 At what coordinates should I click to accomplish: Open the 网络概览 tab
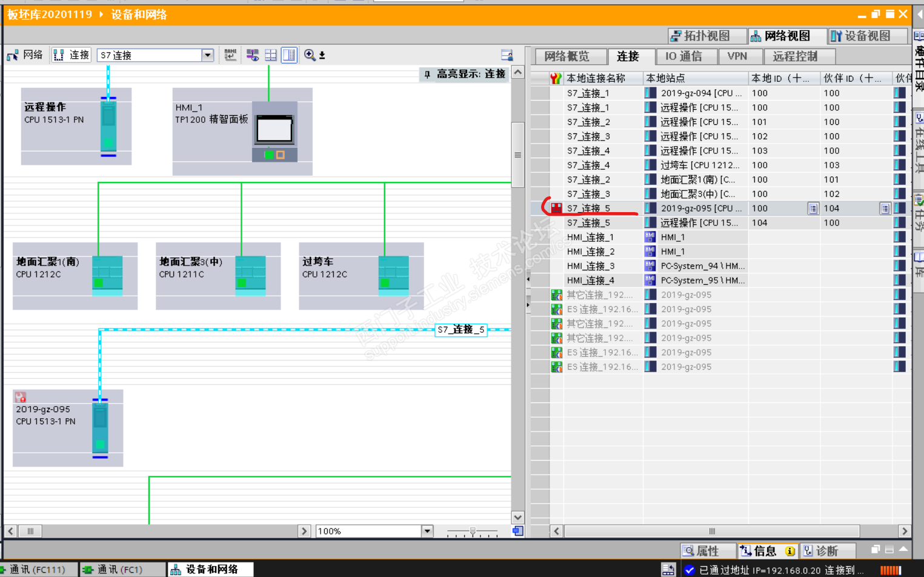coord(571,56)
